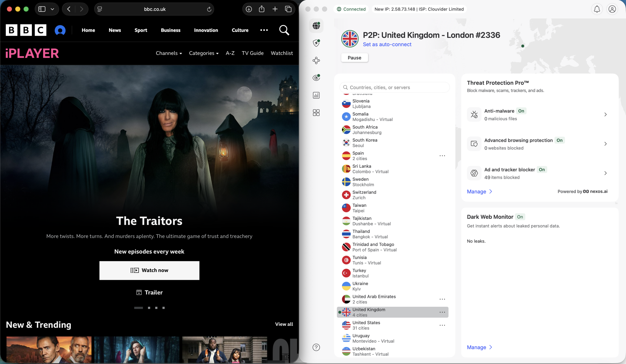Reload the bbc.co.uk page in Safari
The image size is (626, 364).
209,9
